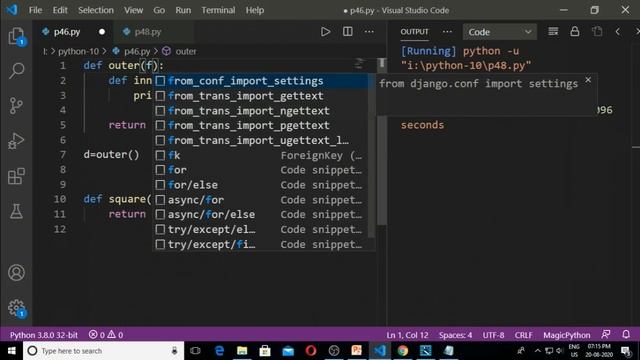
Task: Click Ln 1, Col 12 status item
Action: [x=407, y=335]
